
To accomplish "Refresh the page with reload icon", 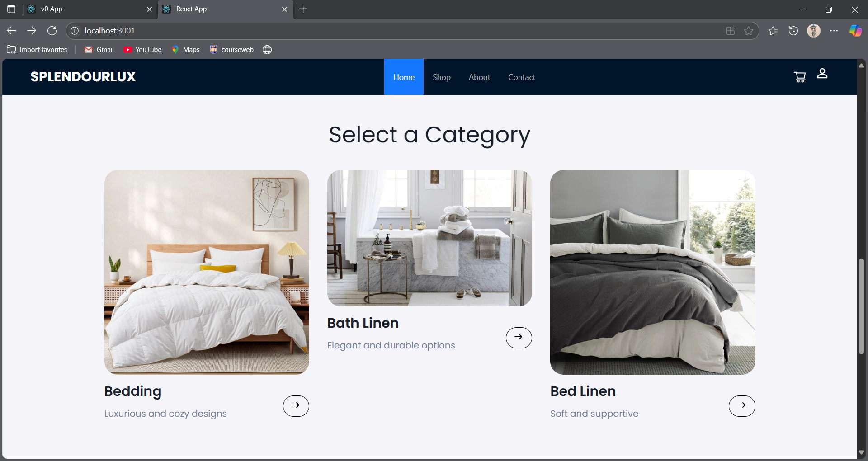I will (52, 31).
